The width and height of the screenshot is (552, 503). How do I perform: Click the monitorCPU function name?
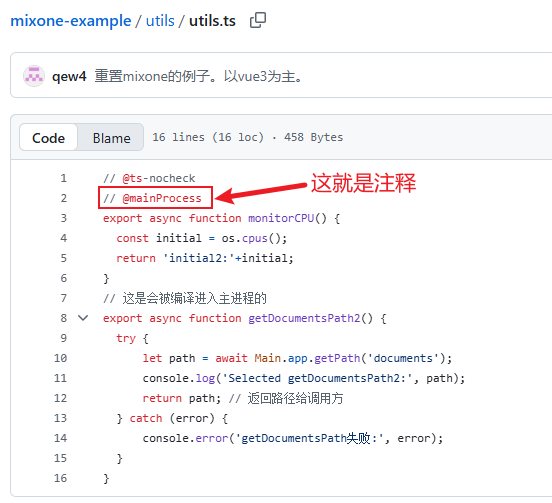tap(281, 218)
